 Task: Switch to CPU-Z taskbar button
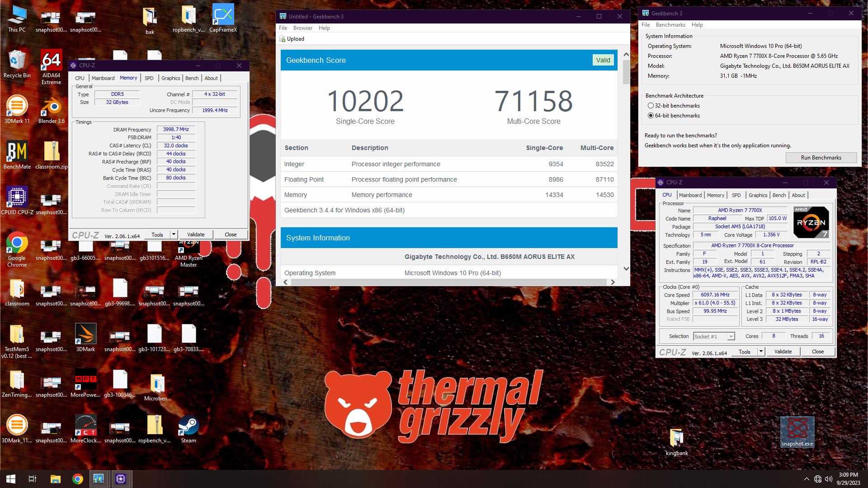pyautogui.click(x=121, y=479)
